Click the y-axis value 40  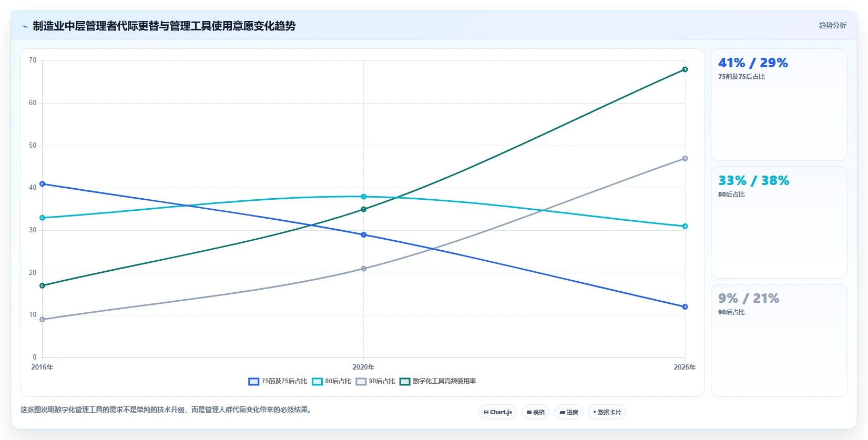point(33,188)
